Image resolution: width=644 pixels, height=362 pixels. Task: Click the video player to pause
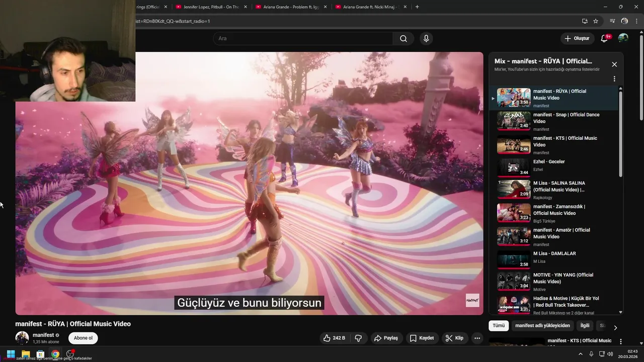pos(249,184)
